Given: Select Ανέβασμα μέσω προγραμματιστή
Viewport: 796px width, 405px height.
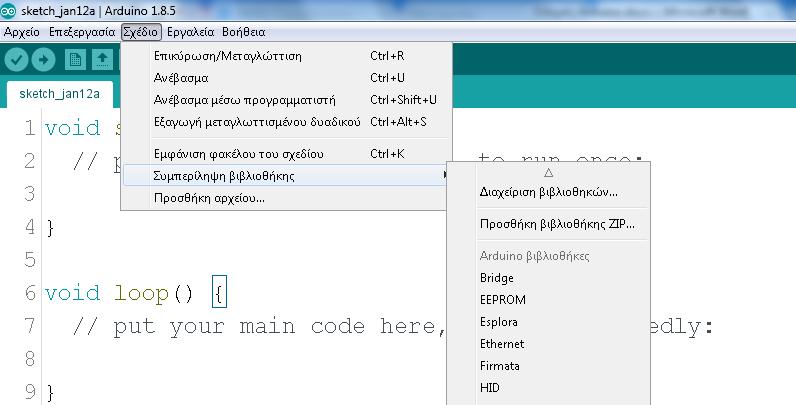Looking at the screenshot, I should coord(287,100).
